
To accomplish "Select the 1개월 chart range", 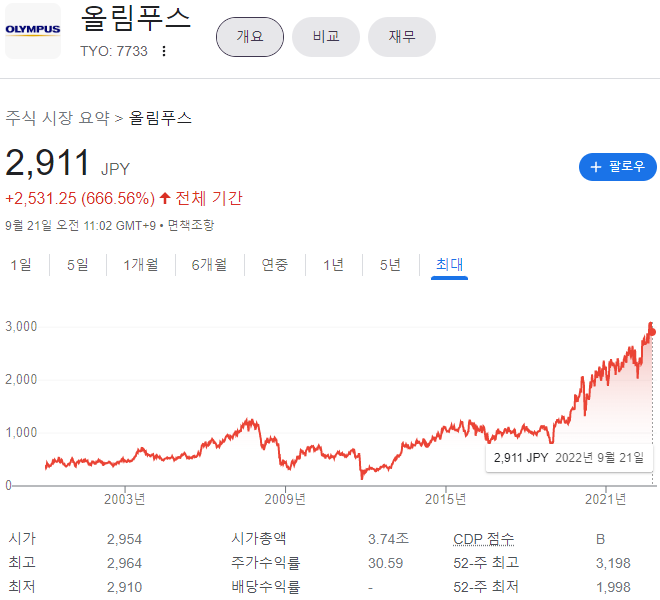I will (x=141, y=265).
